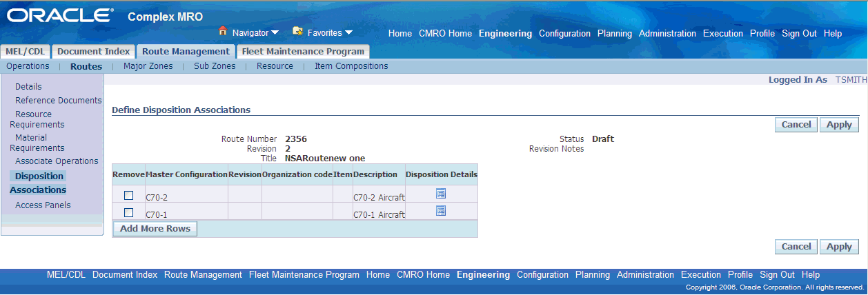Open Resource Requirements in side menu
This screenshot has width=868, height=295.
37,119
